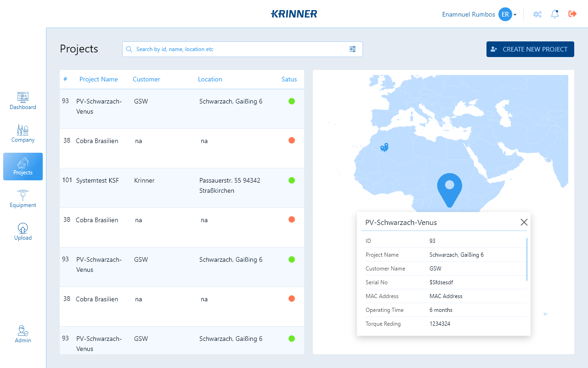Click the Systemtest KSF project name
The height and width of the screenshot is (368, 588).
(97, 180)
